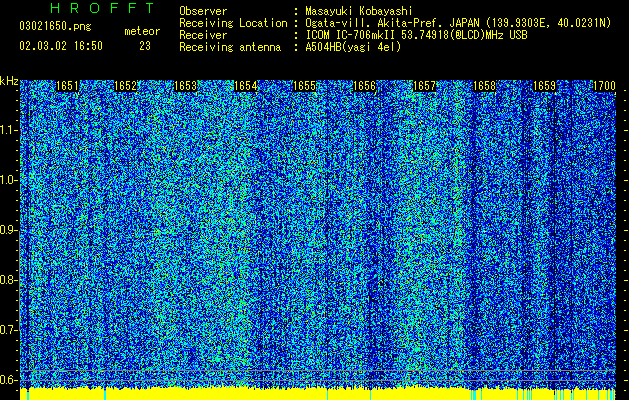Click the meteor label

tap(142, 31)
